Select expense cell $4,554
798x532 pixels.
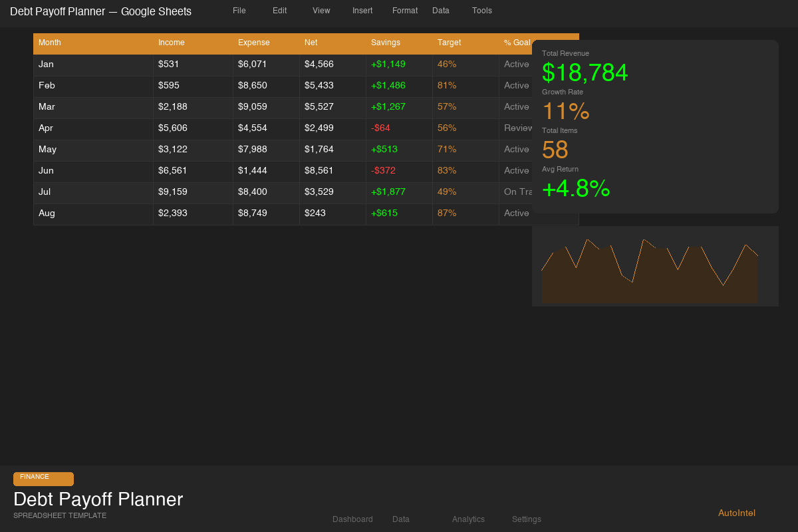click(x=266, y=129)
